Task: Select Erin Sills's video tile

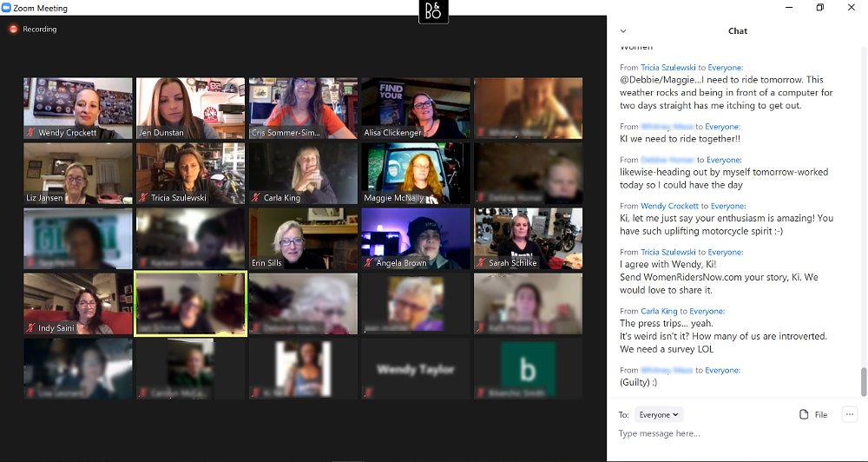Action: pyautogui.click(x=303, y=238)
